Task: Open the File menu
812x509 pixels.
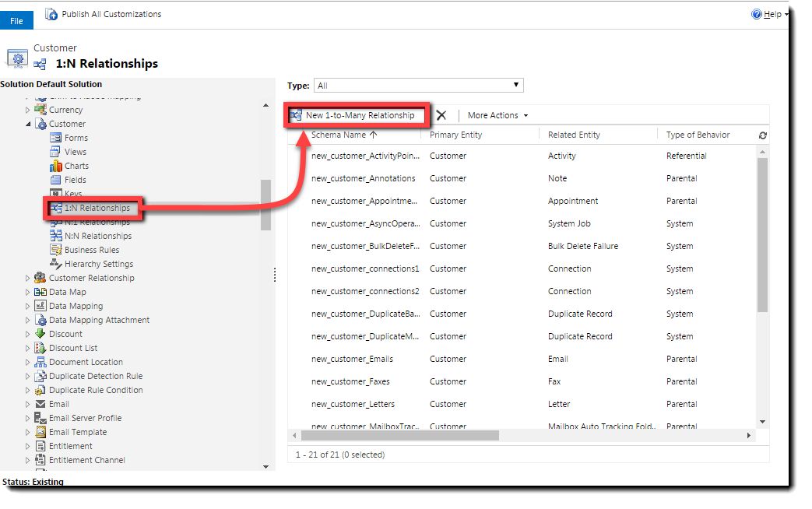Action: pyautogui.click(x=16, y=21)
